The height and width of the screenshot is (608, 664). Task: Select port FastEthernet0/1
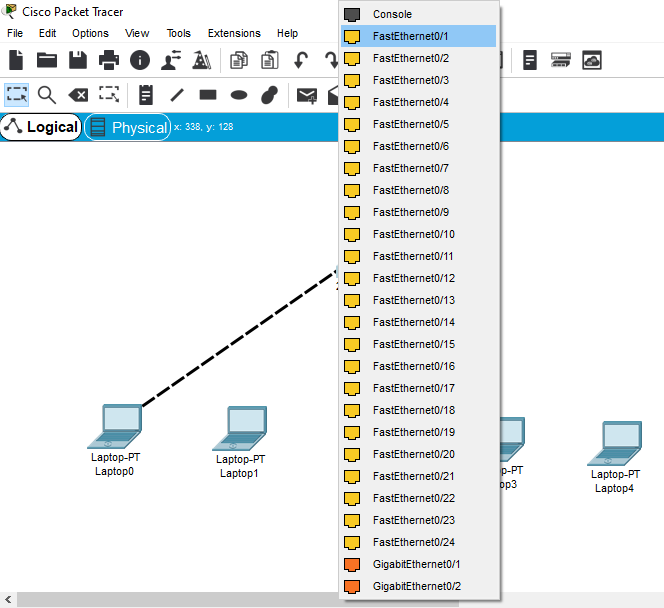(x=418, y=36)
